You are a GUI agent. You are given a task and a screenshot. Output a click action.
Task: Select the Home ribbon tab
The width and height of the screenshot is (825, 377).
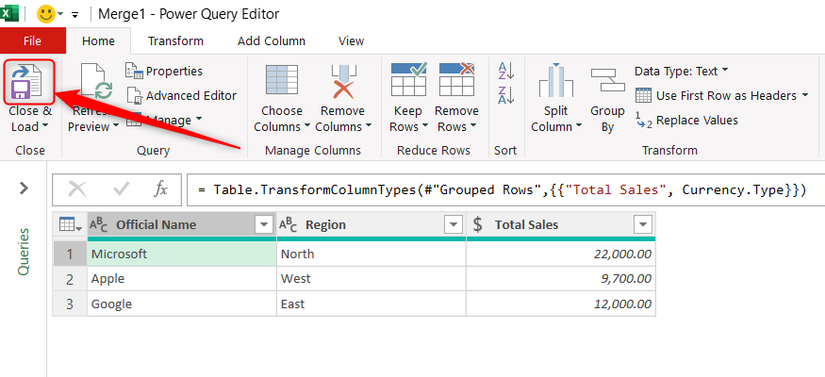pyautogui.click(x=98, y=41)
